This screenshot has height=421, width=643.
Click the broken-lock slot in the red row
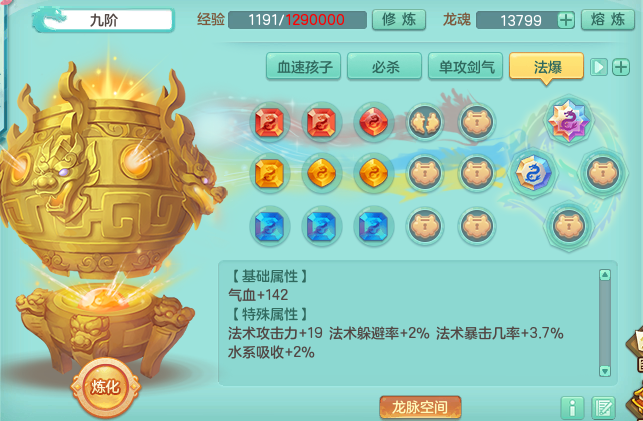point(425,122)
